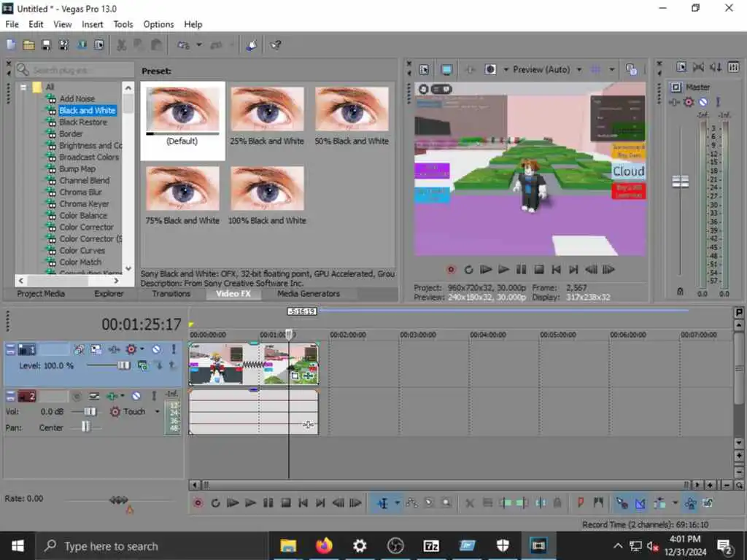This screenshot has height=560, width=747.
Task: Click the Cut scissors icon in the main toolbar
Action: 122,45
